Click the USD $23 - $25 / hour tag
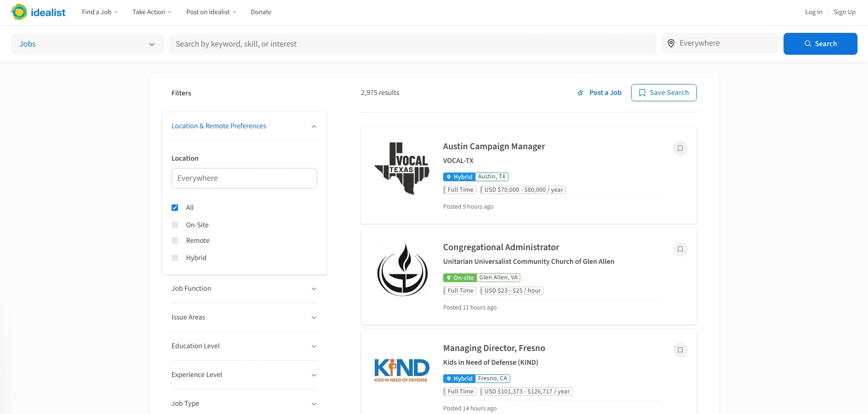 [512, 291]
